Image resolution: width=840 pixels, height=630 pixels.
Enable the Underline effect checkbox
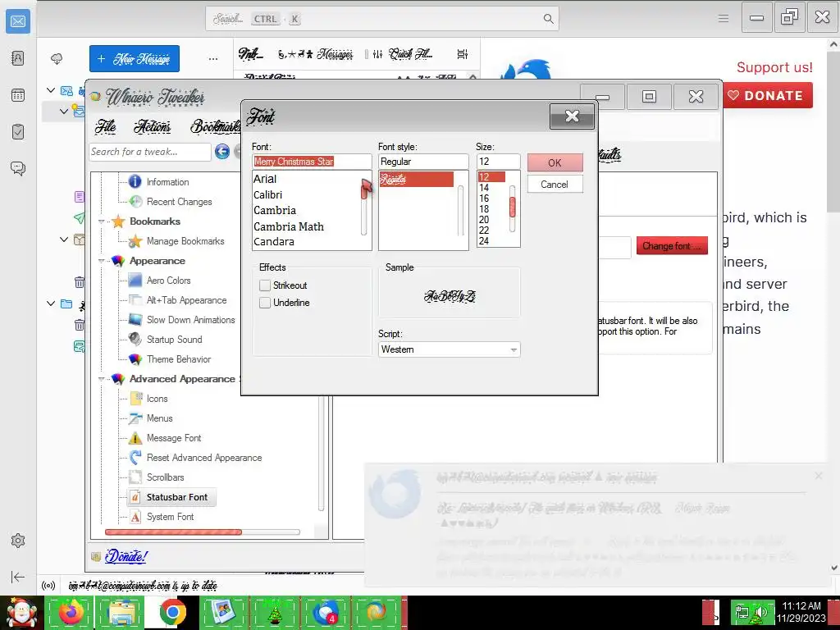click(x=265, y=303)
